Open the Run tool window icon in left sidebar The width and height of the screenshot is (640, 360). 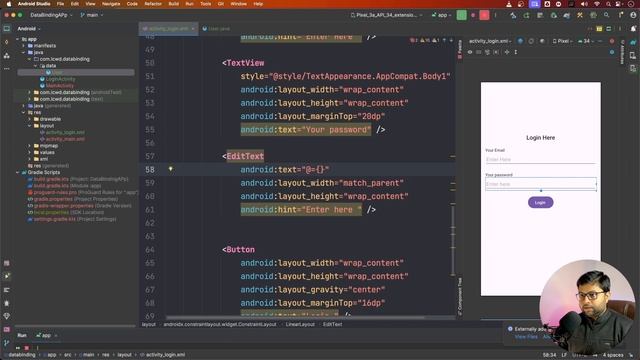click(x=7, y=276)
